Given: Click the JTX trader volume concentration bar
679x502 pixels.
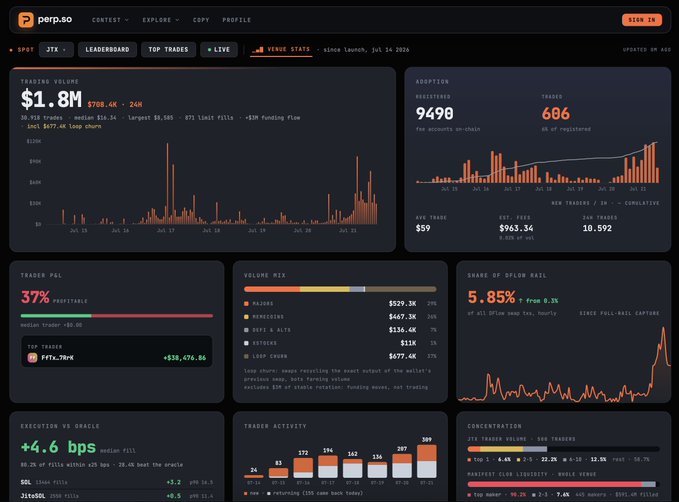Looking at the screenshot, I should pos(563,449).
